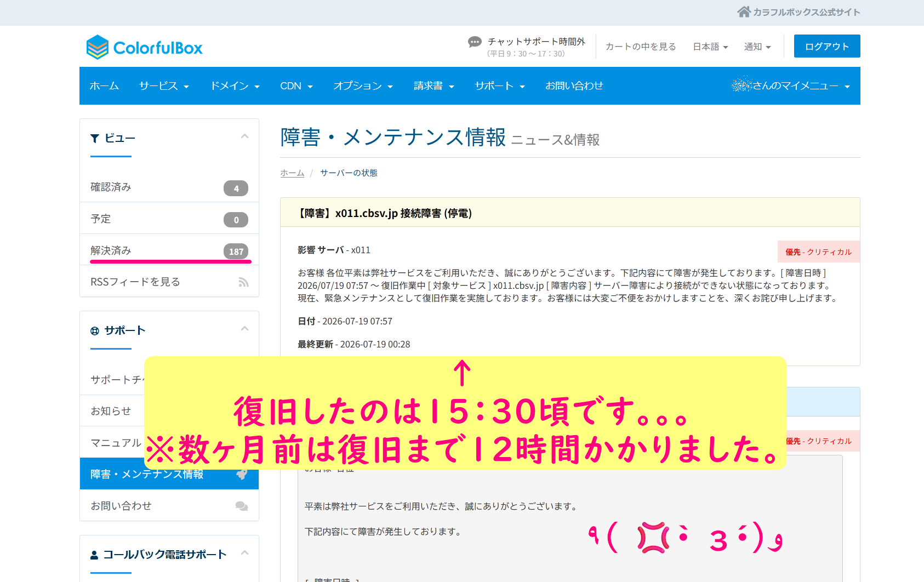Click the user icon next to コールバック電話サポート
924x582 pixels.
(x=94, y=555)
